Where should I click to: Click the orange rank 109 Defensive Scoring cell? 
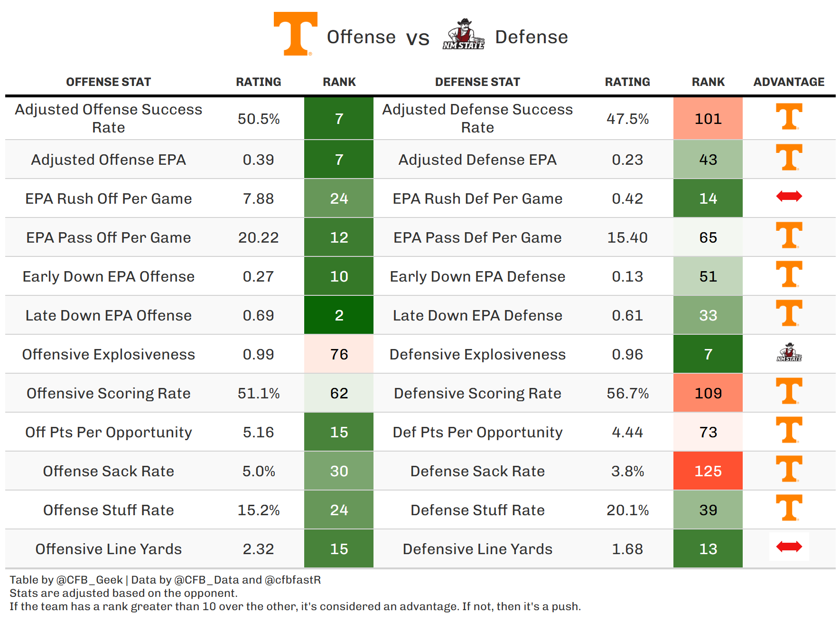click(708, 393)
